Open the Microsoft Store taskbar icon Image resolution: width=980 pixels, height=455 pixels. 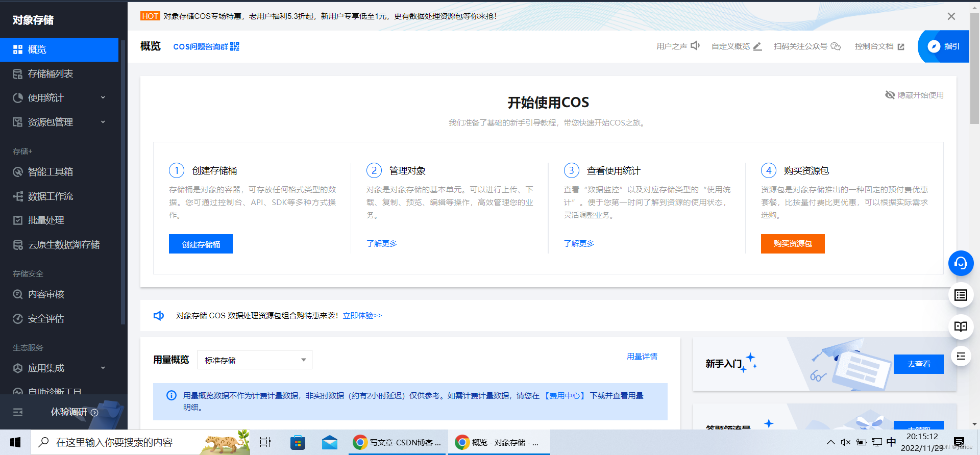[x=298, y=442]
